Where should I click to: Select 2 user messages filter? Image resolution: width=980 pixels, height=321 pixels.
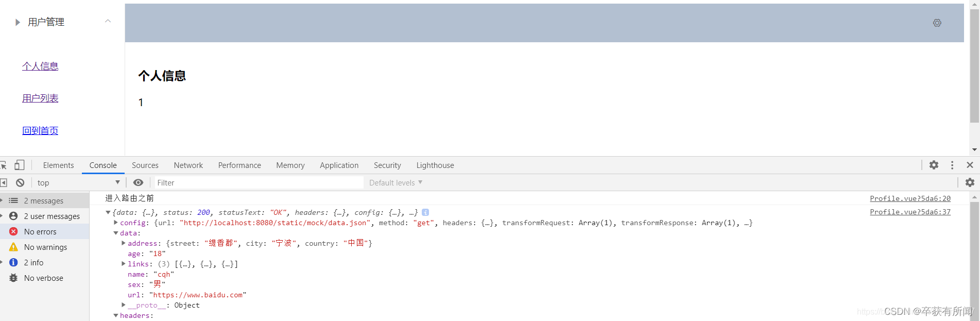[x=44, y=216]
